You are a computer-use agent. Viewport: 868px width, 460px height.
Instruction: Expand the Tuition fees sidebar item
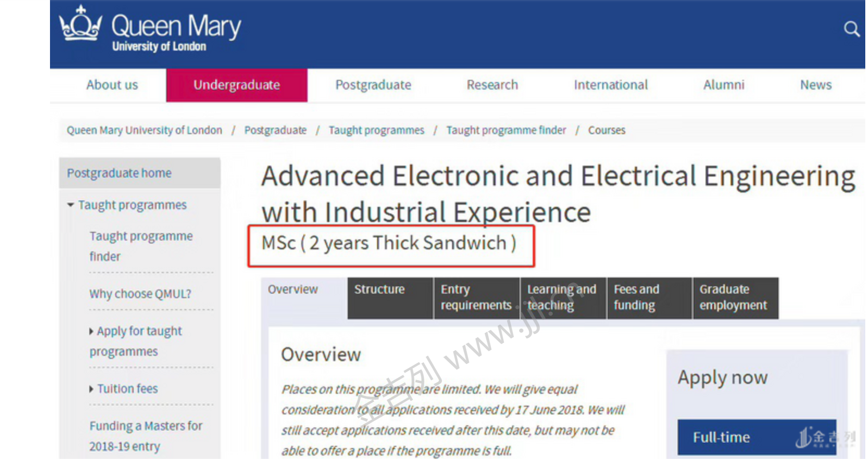91,389
